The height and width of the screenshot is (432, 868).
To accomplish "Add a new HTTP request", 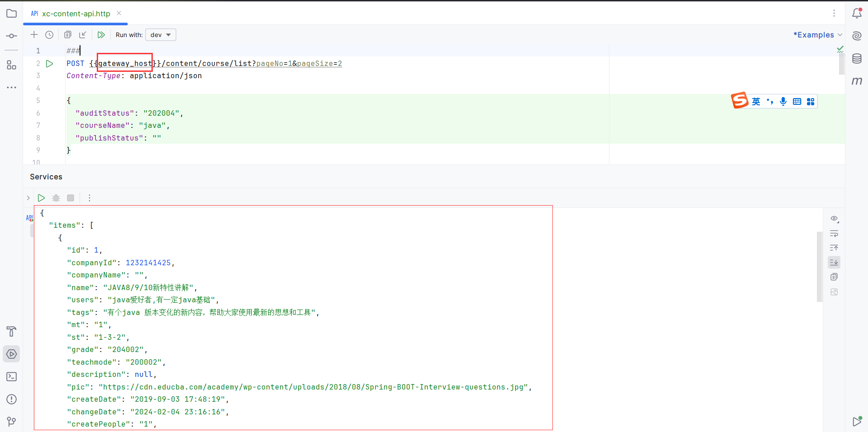I will click(x=34, y=35).
